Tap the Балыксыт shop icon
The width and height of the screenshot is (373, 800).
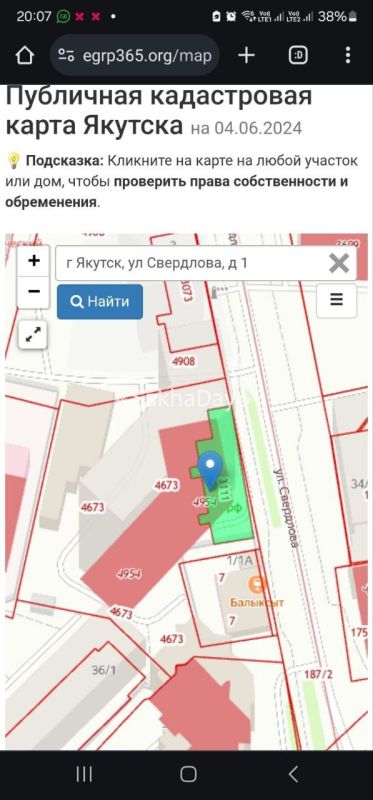pyautogui.click(x=257, y=584)
